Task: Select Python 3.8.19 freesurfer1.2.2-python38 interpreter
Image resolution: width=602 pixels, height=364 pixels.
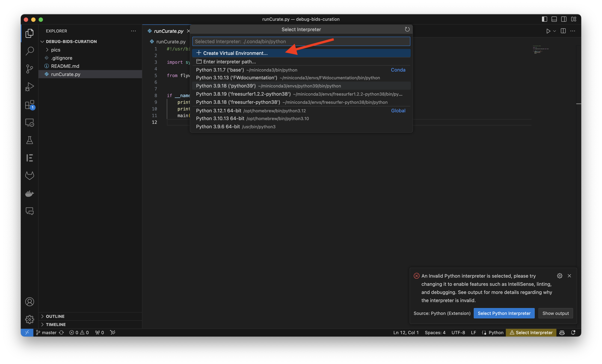Action: (301, 94)
